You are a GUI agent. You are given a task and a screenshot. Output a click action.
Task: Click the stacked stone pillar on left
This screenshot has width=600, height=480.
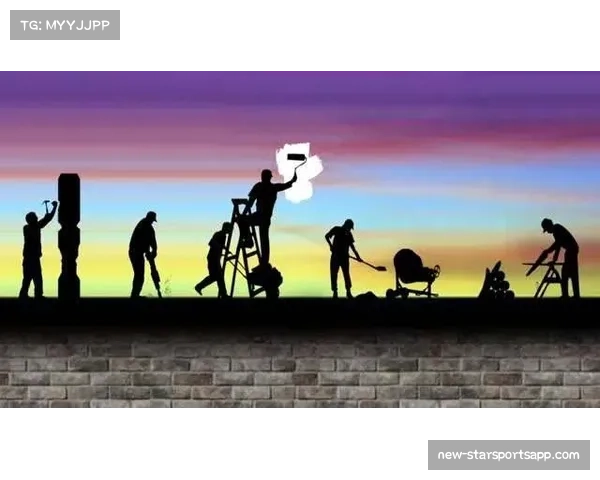point(69,235)
